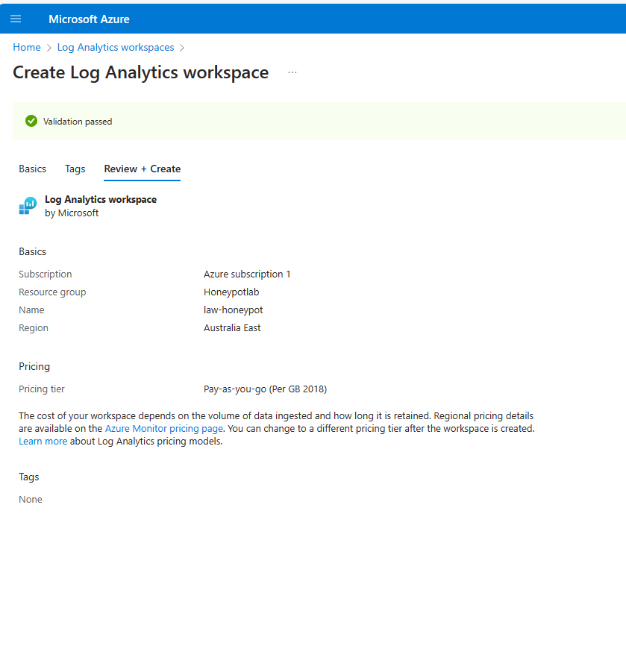Open the Azure Monitor pricing page link
The width and height of the screenshot is (626, 672).
tap(164, 429)
